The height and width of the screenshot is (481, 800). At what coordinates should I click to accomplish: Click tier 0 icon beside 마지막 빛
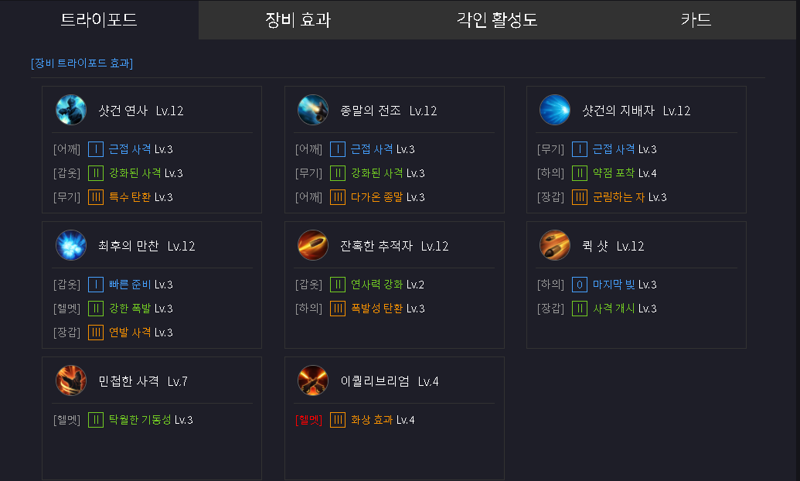coord(580,284)
